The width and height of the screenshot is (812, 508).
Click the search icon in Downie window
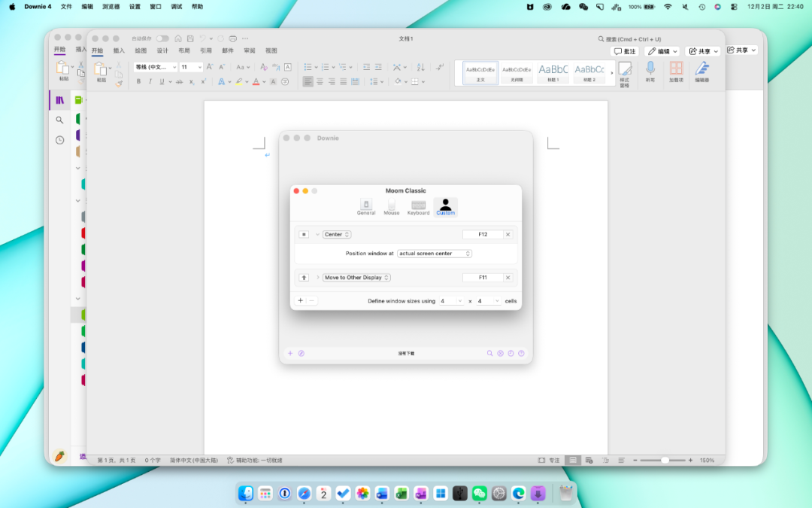(x=489, y=353)
